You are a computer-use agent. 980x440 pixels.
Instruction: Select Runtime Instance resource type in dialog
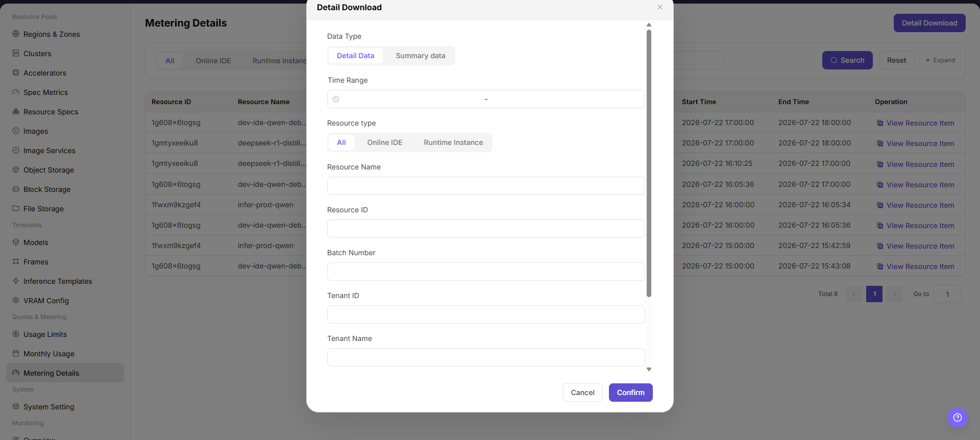click(453, 142)
